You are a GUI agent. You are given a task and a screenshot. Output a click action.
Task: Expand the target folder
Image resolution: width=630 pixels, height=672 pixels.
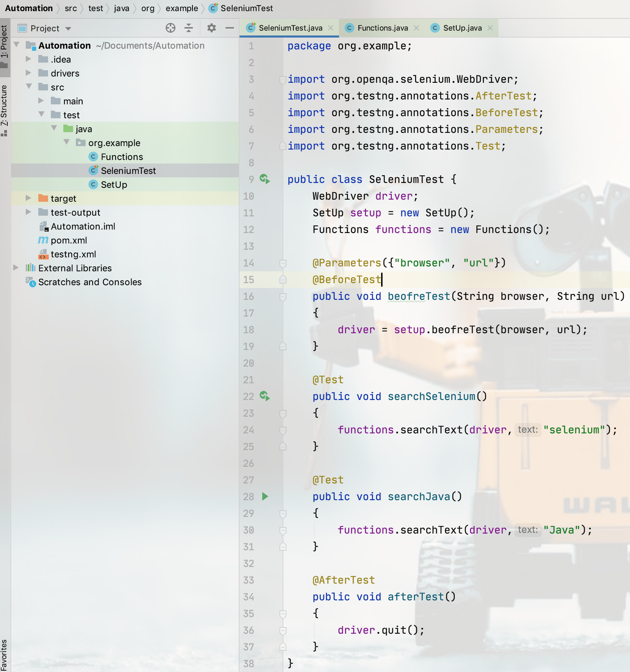pos(29,198)
